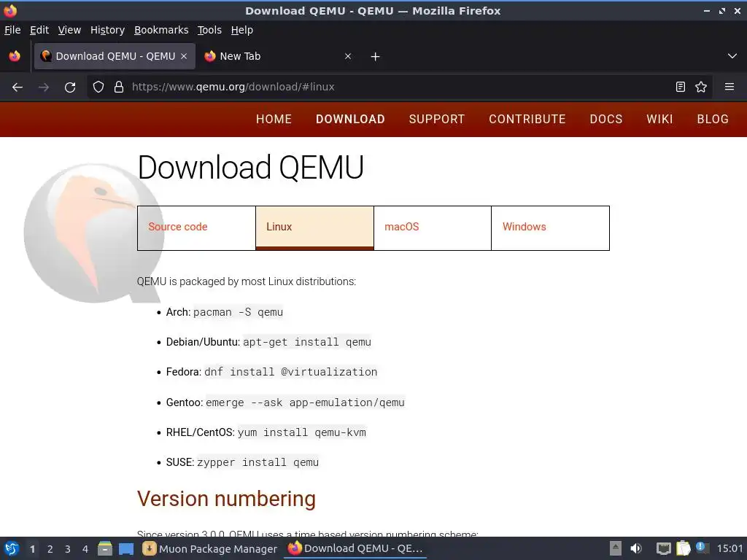Click the Download QEMU page heading
Image resolution: width=747 pixels, height=560 pixels.
point(251,168)
